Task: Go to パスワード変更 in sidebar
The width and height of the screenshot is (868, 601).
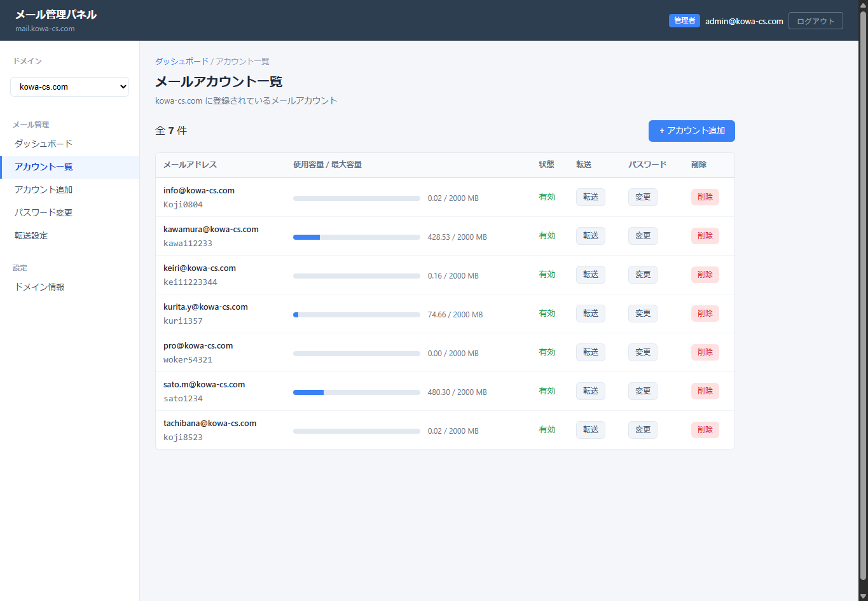Action: [43, 212]
